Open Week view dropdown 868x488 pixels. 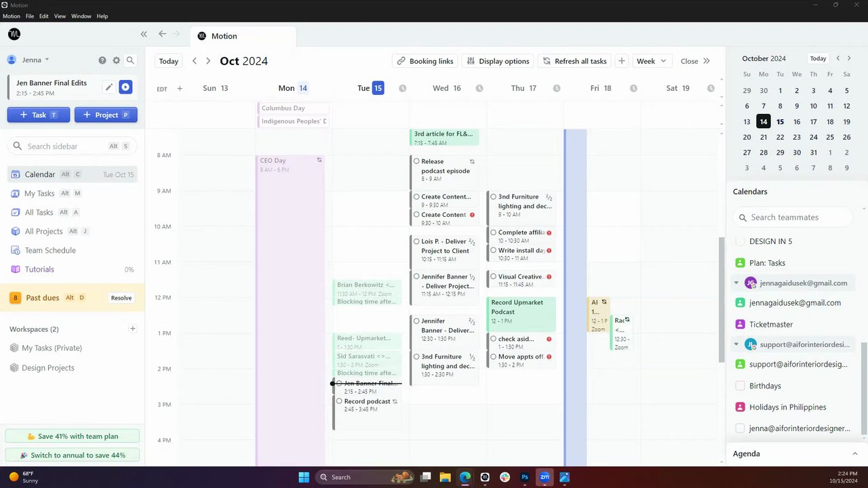(x=652, y=61)
